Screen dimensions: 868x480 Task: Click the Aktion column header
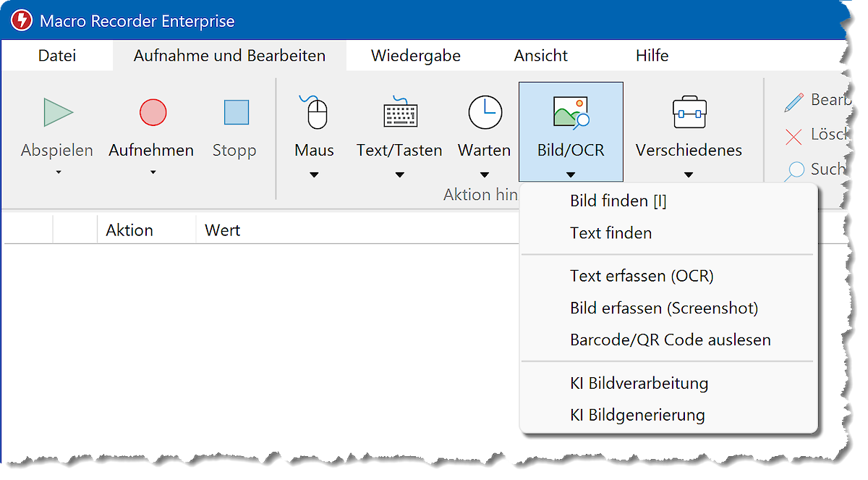129,230
